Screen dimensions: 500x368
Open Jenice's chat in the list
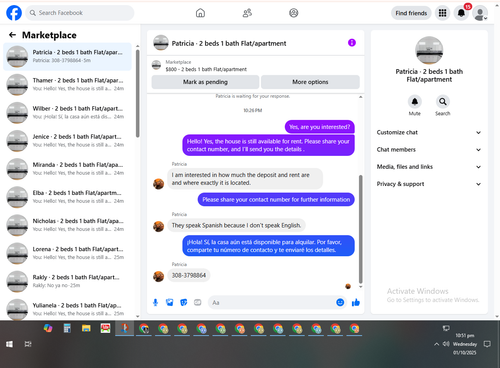point(67,141)
